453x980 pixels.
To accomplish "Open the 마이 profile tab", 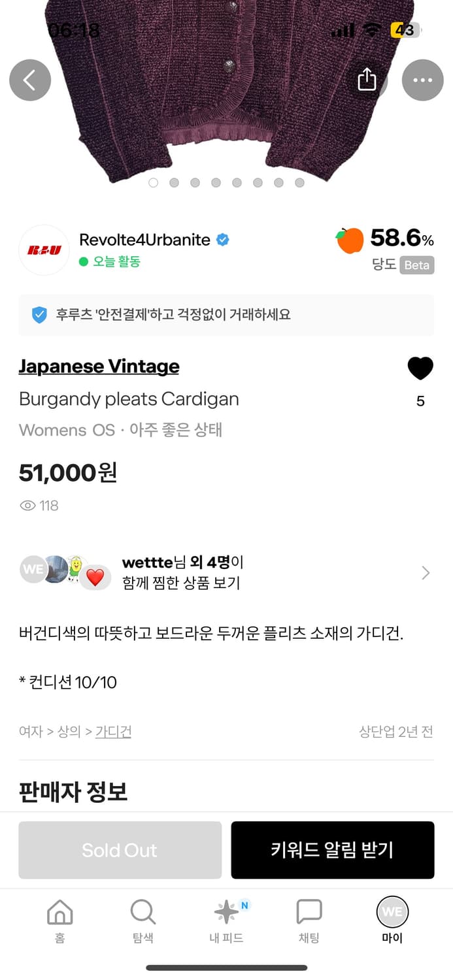I will point(392,920).
